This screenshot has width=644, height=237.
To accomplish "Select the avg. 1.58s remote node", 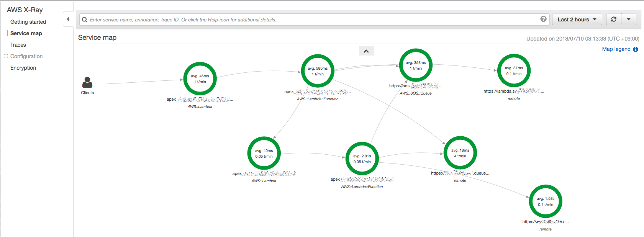I will (546, 201).
